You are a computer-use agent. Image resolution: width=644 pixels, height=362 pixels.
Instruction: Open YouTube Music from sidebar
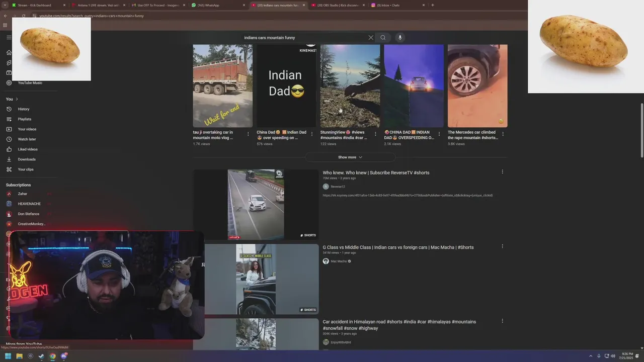tap(29, 83)
